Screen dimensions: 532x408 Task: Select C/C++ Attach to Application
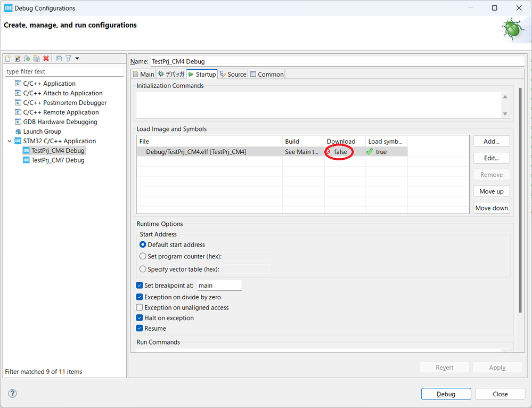tap(63, 93)
